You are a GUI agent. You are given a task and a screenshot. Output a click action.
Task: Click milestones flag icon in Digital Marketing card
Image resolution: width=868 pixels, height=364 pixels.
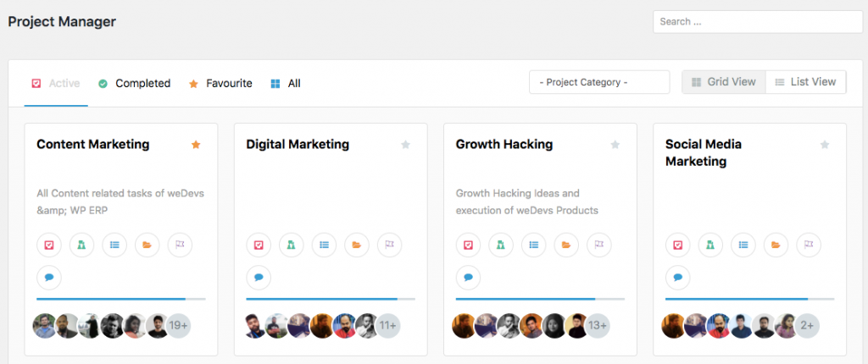point(389,245)
